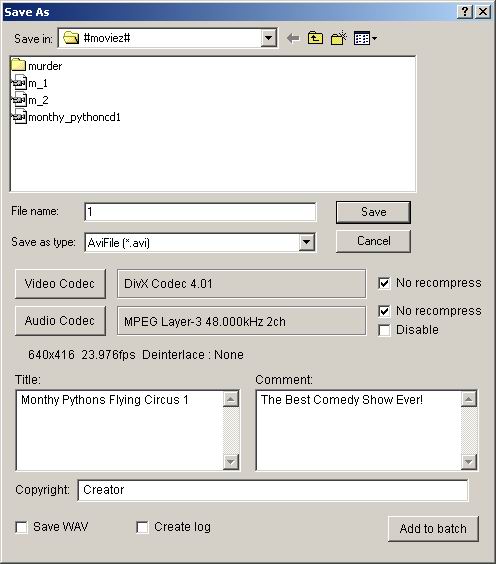Create a new folder
The height and width of the screenshot is (564, 496).
[x=339, y=38]
